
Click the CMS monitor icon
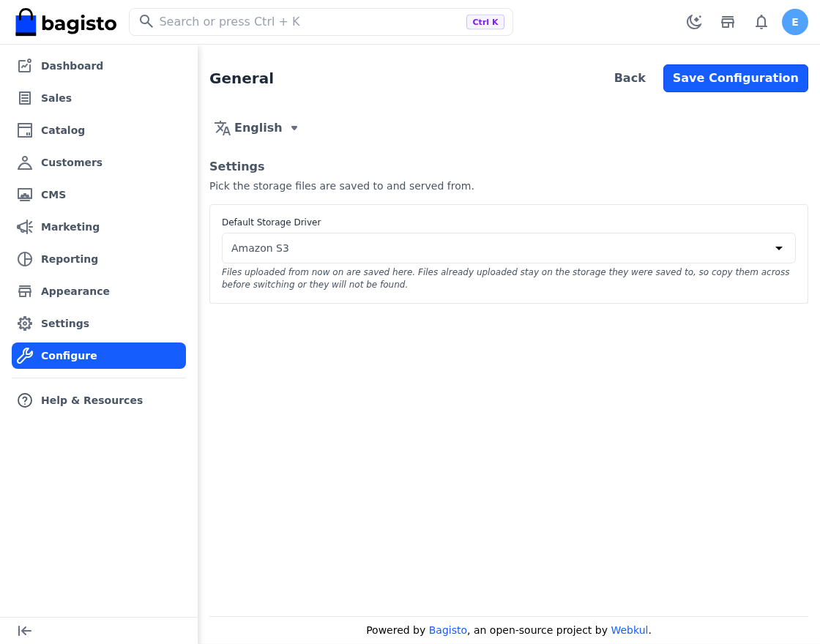point(25,195)
